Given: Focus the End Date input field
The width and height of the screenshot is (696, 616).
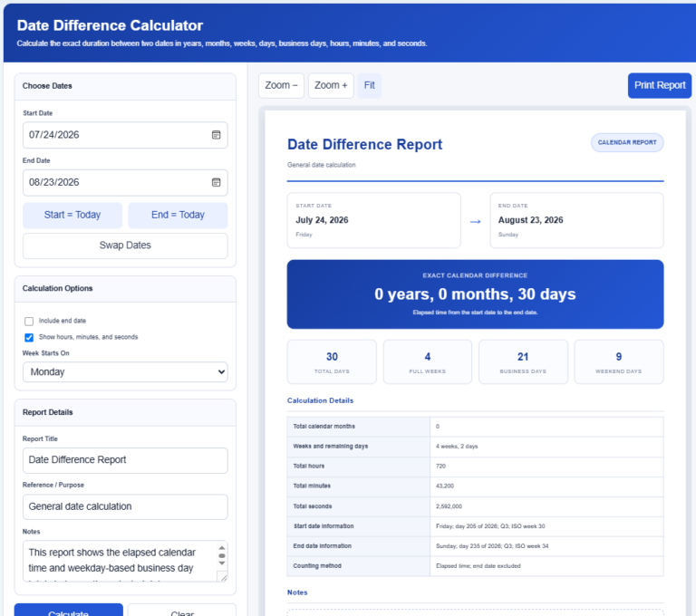Looking at the screenshot, I should point(125,182).
